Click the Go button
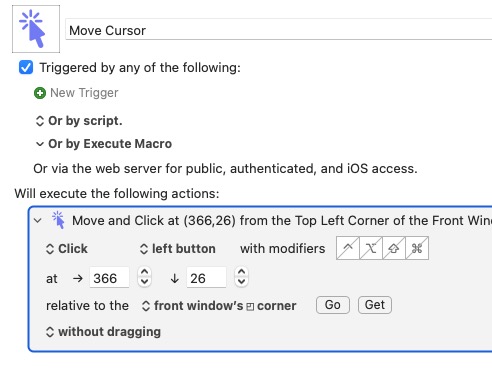 [333, 305]
